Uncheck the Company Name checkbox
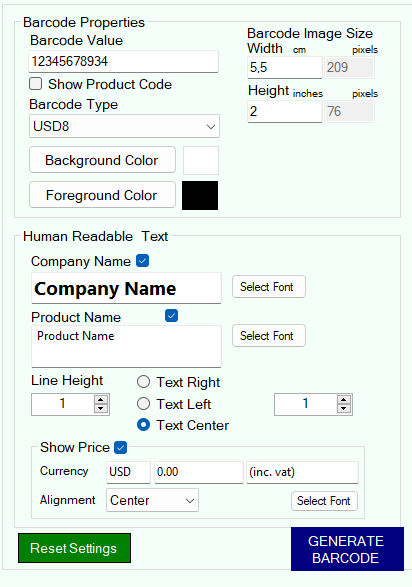Image resolution: width=412 pixels, height=587 pixels. [x=143, y=261]
